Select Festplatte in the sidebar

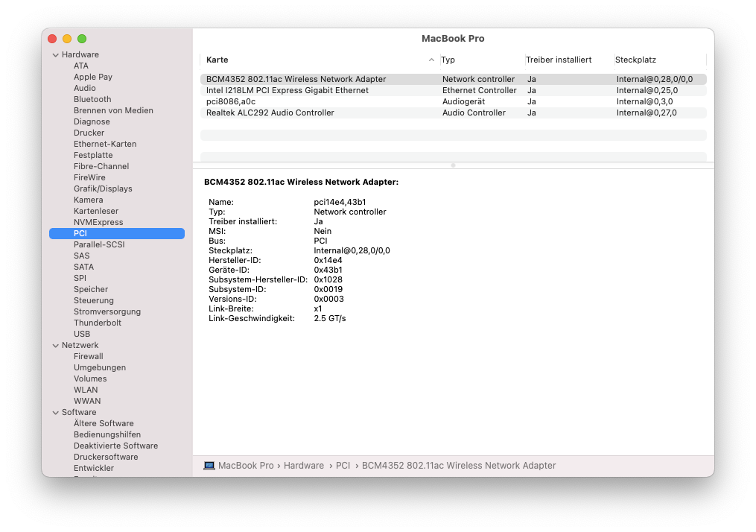tap(93, 155)
